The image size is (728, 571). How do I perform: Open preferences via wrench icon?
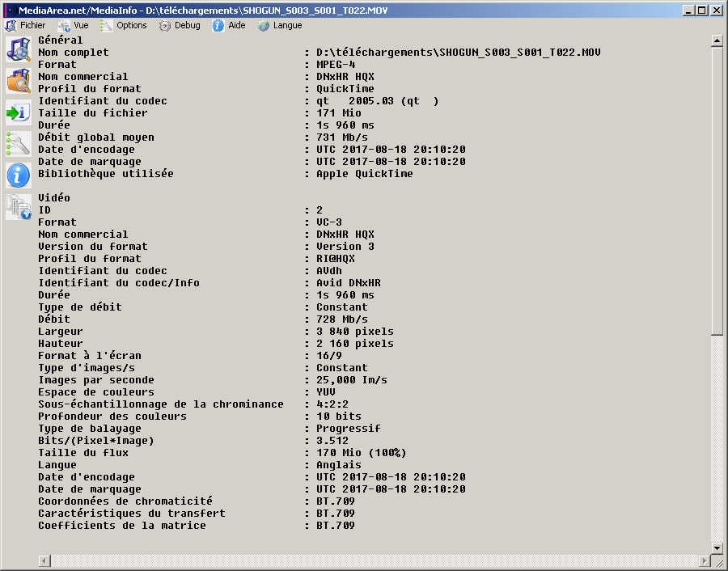(19, 143)
